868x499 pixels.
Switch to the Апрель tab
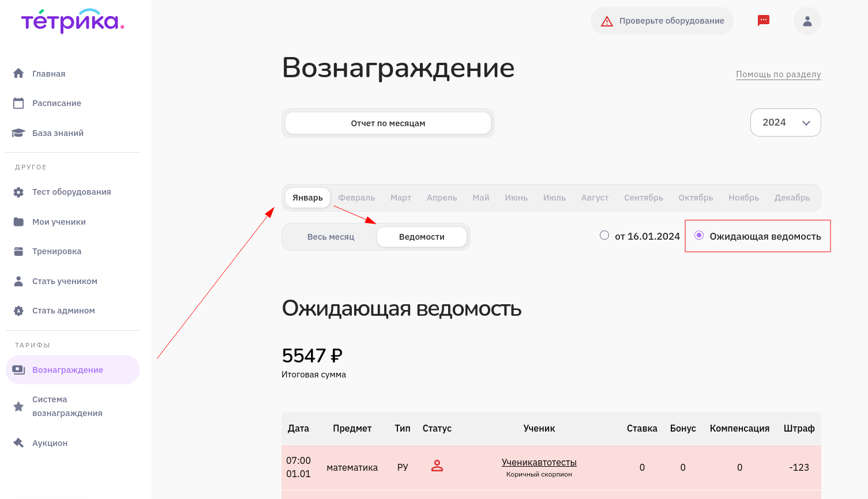[442, 198]
